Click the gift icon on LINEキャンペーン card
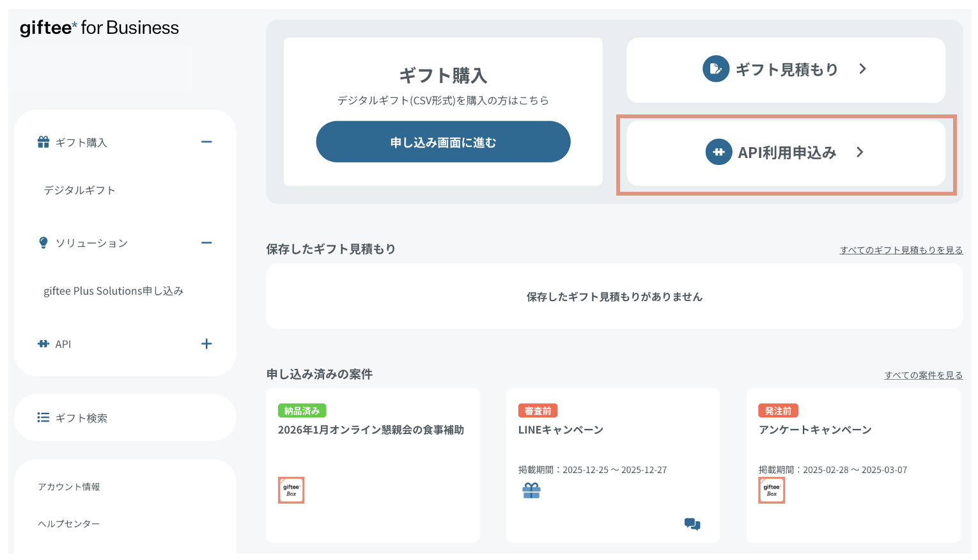 [x=532, y=490]
